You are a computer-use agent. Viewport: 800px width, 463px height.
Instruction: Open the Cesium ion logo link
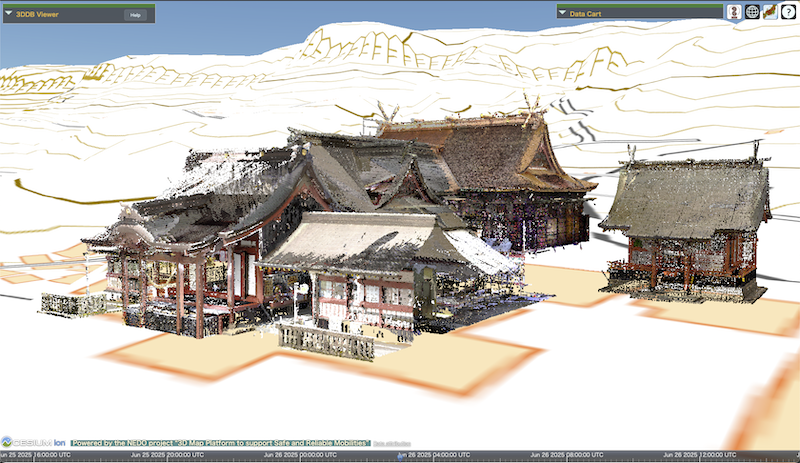click(34, 442)
